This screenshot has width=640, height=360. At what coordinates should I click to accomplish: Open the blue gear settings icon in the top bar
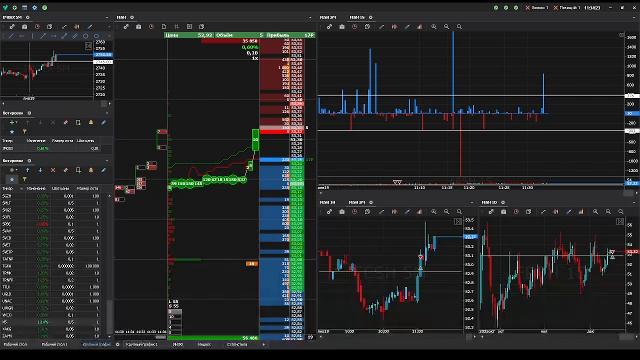[x=34, y=7]
